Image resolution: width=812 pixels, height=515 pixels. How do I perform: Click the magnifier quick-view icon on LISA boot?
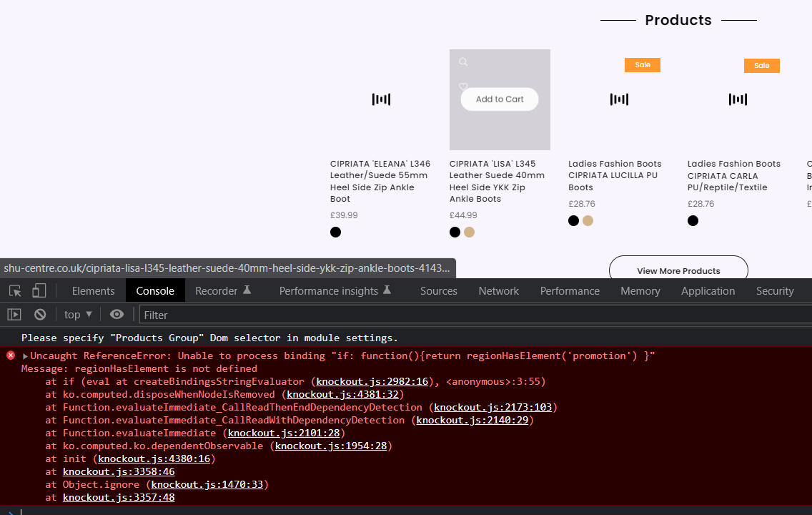463,62
